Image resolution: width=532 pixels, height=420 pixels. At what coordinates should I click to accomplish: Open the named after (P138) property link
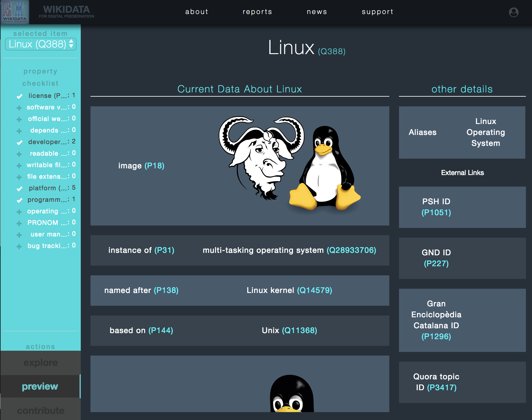click(x=166, y=290)
